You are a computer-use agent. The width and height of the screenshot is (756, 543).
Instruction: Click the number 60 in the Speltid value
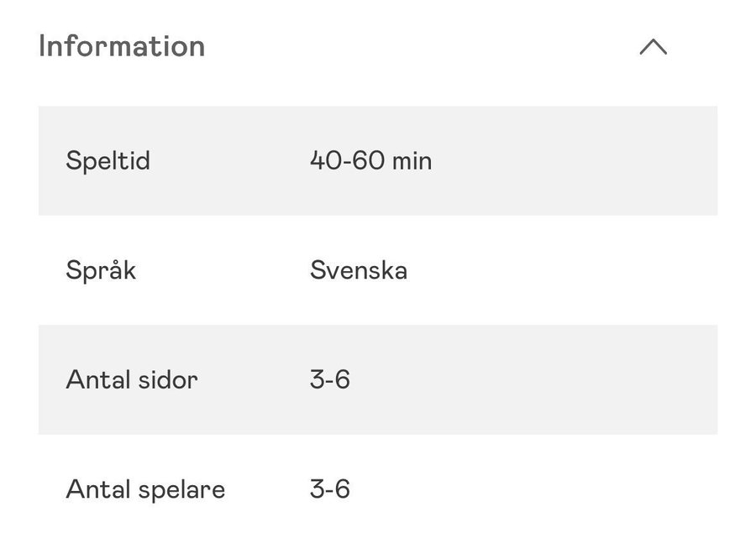click(x=368, y=160)
